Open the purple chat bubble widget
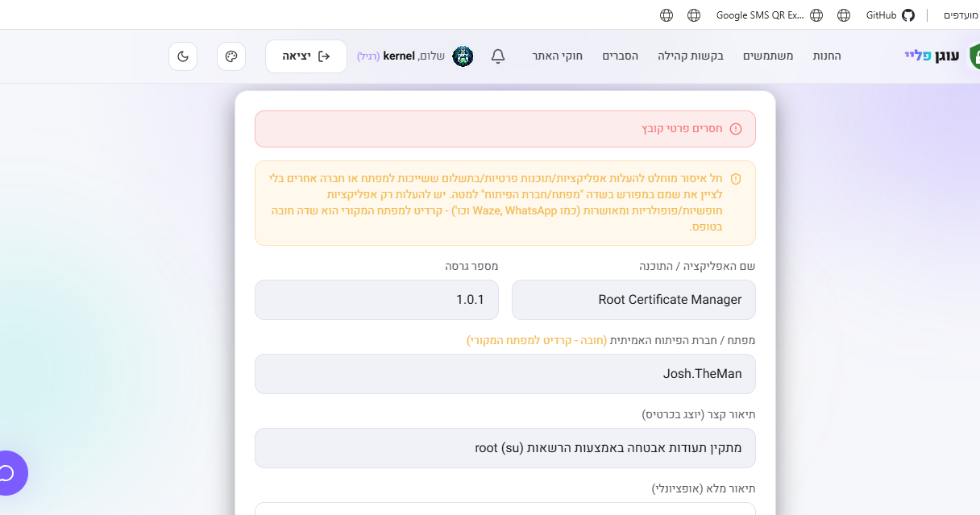The width and height of the screenshot is (980, 515). [x=8, y=472]
